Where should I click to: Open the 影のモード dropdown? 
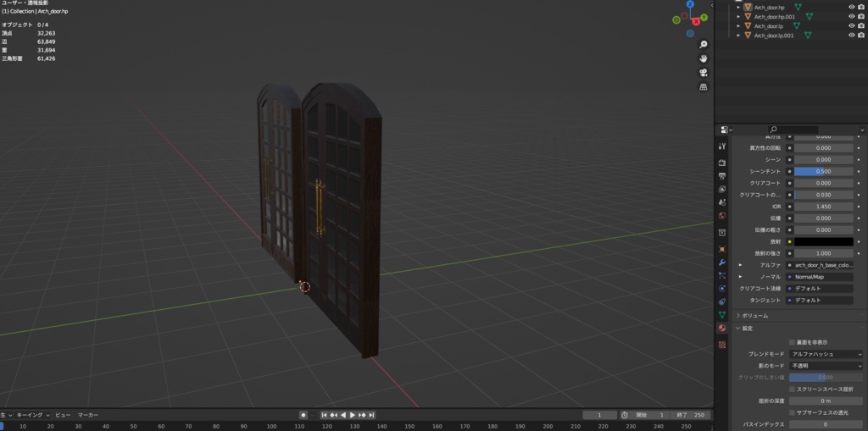(x=826, y=366)
